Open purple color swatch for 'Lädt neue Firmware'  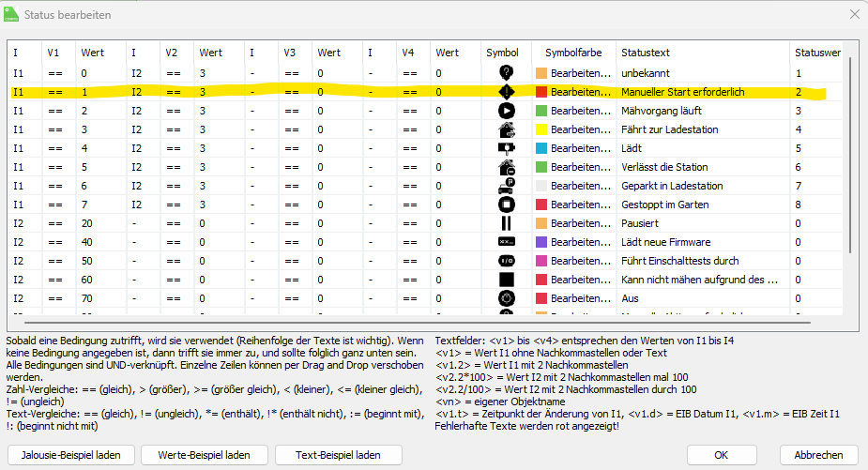tap(541, 242)
